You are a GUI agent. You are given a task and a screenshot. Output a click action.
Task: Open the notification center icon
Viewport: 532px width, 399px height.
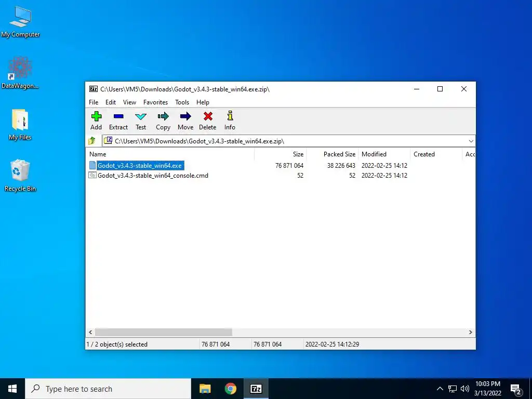click(516, 389)
